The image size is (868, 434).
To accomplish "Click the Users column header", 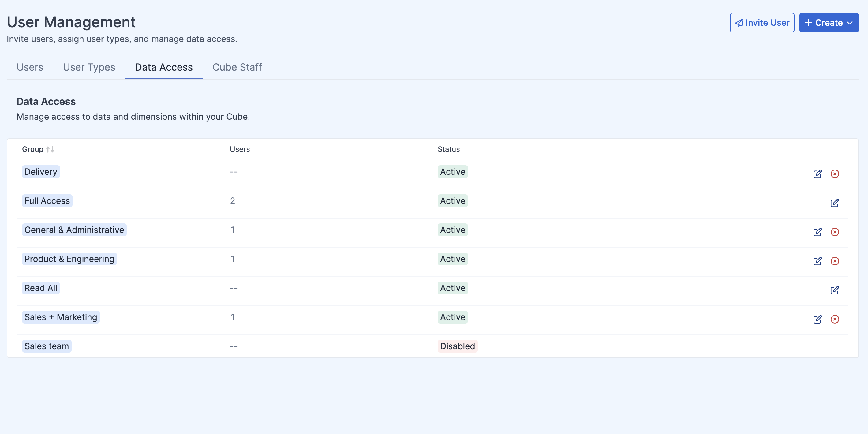I will click(240, 149).
